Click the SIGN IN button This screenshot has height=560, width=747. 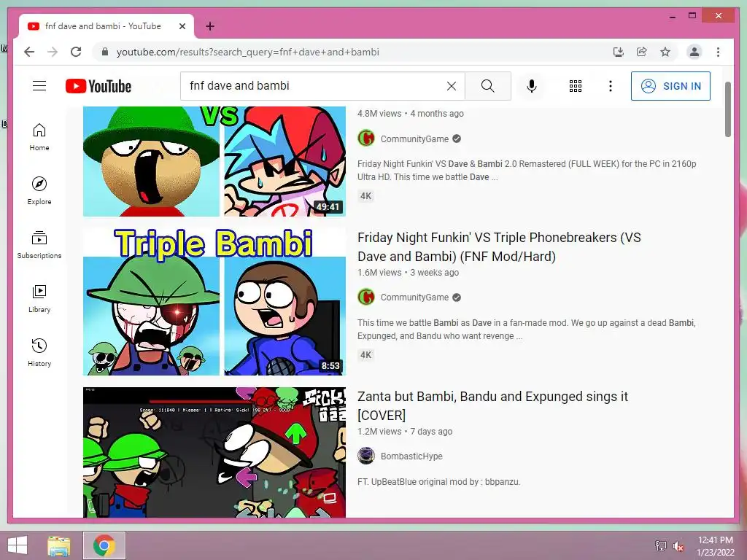click(x=670, y=86)
